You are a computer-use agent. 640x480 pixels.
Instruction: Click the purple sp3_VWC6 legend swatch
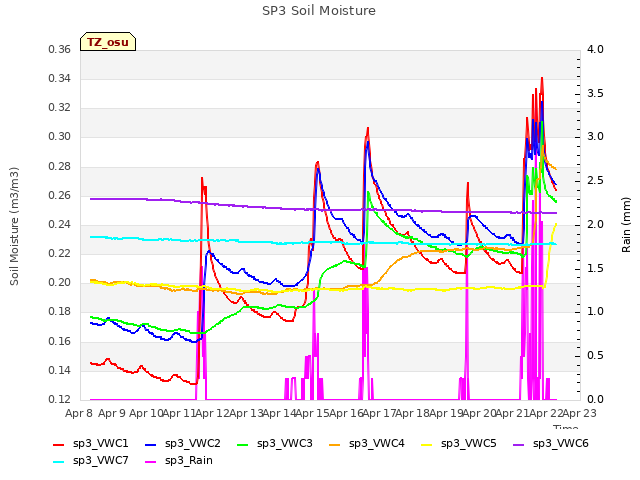[x=519, y=444]
